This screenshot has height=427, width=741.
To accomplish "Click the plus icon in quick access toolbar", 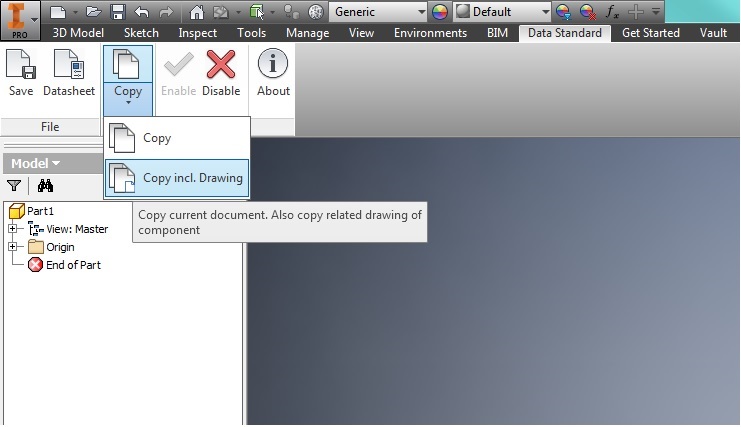I will pos(636,12).
